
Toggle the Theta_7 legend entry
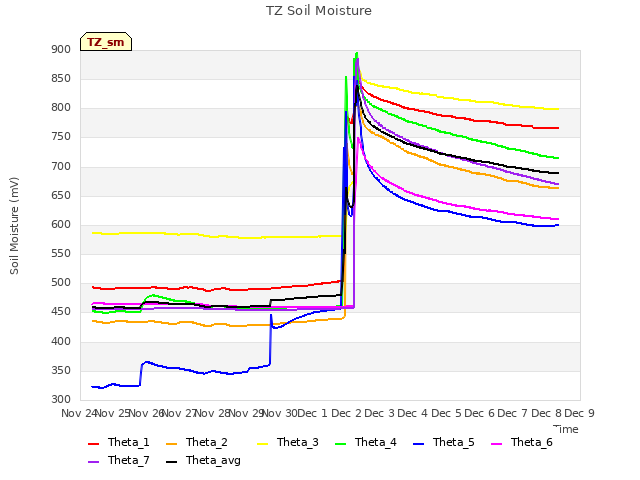point(118,460)
